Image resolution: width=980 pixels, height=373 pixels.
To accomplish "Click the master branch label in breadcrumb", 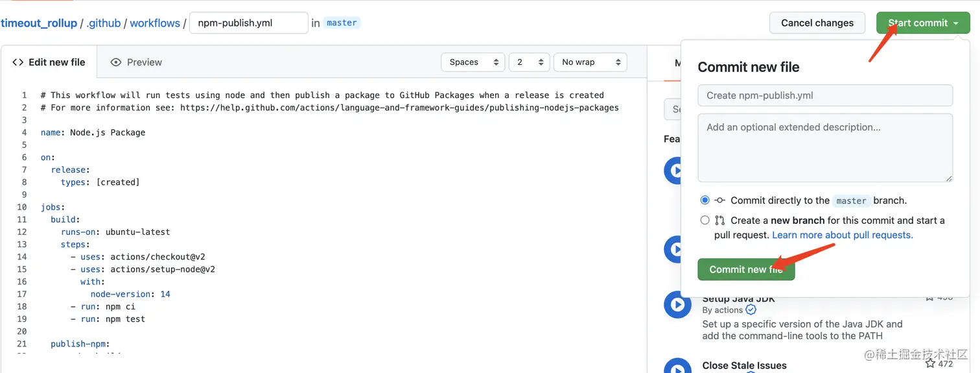I will [342, 23].
